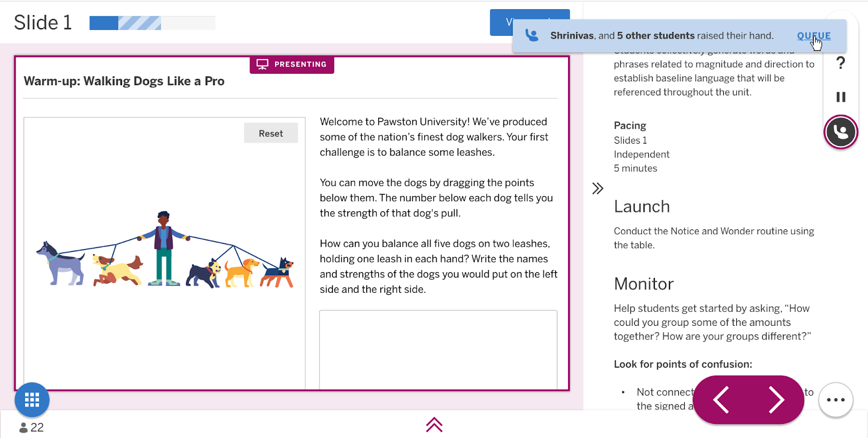Go to the next slide arrow
The image size is (868, 438).
776,400
